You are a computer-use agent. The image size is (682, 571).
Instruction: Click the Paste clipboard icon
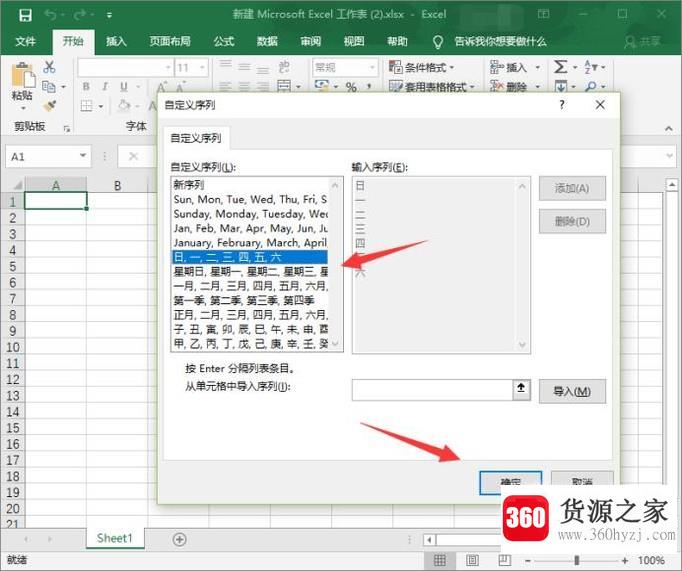point(23,74)
